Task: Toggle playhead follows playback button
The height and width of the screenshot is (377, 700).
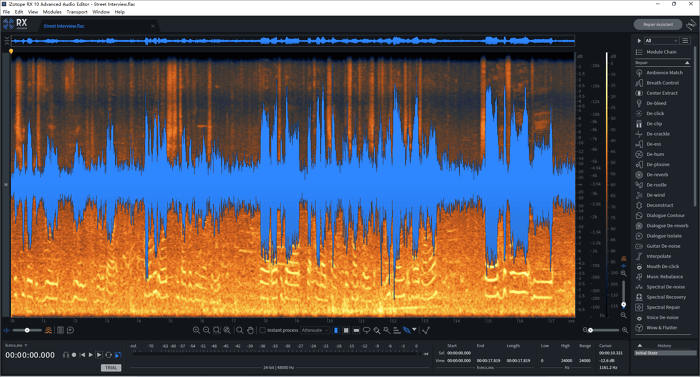Action: [x=118, y=355]
